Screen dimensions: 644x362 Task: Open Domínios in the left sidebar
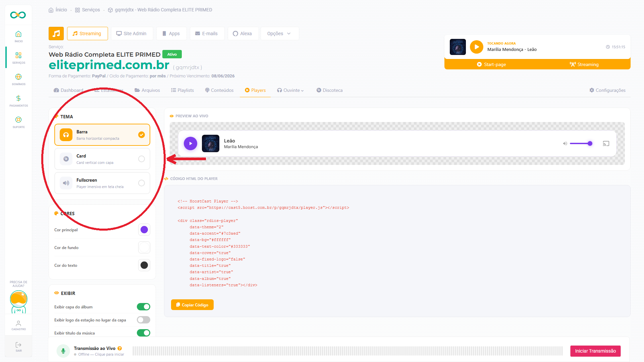coord(18,79)
